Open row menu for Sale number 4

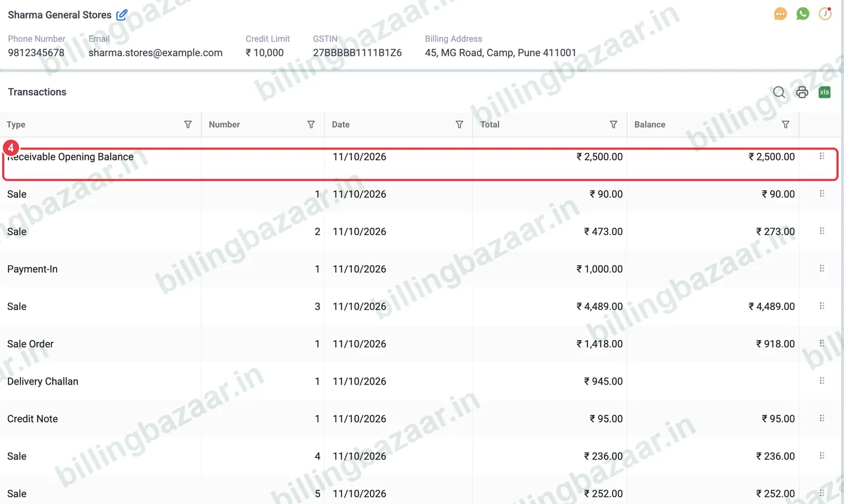(822, 456)
